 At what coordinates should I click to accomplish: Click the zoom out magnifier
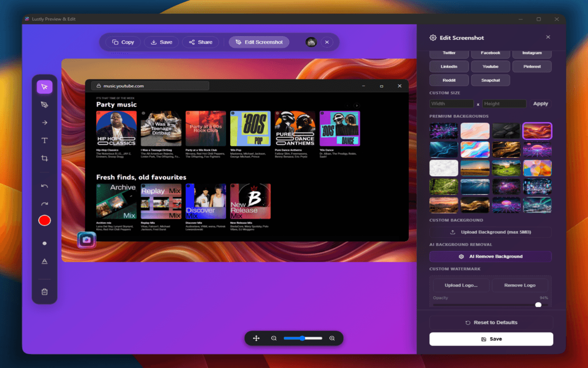[274, 338]
